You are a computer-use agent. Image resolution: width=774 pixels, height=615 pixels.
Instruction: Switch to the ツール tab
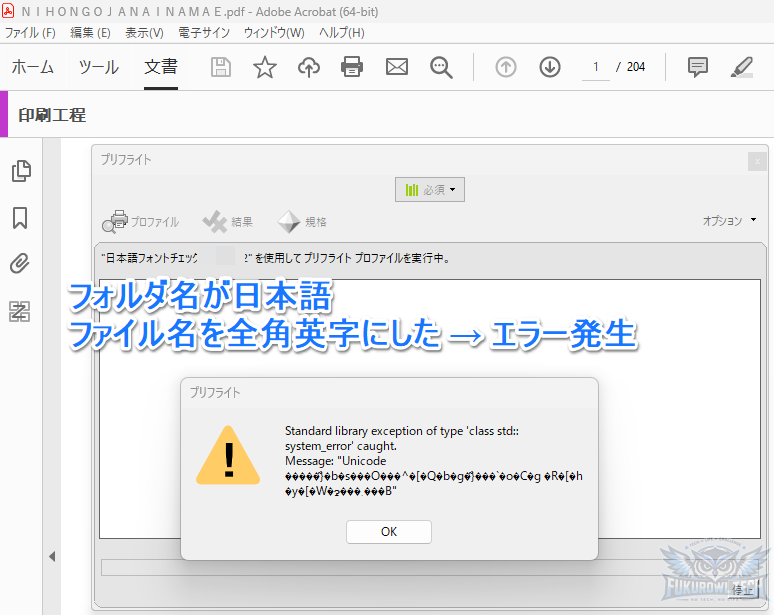[x=99, y=67]
